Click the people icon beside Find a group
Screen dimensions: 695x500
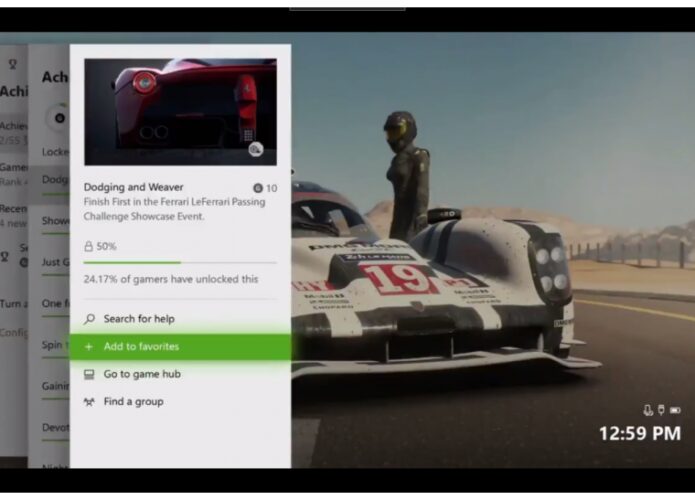89,402
